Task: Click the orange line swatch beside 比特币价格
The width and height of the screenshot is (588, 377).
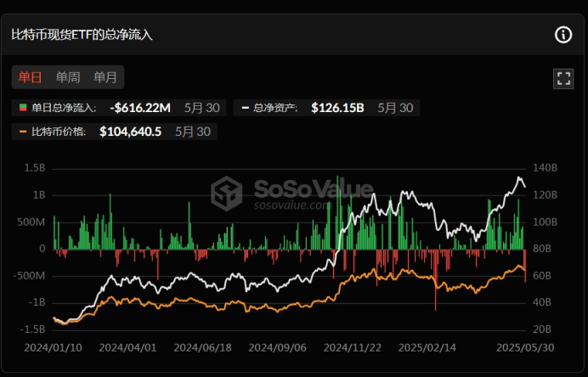Action: [x=23, y=132]
